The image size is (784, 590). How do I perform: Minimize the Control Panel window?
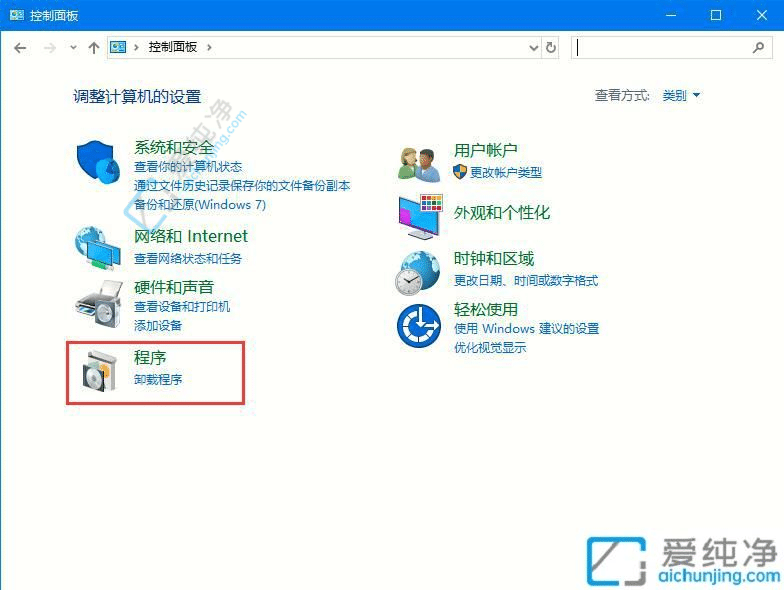click(x=670, y=15)
